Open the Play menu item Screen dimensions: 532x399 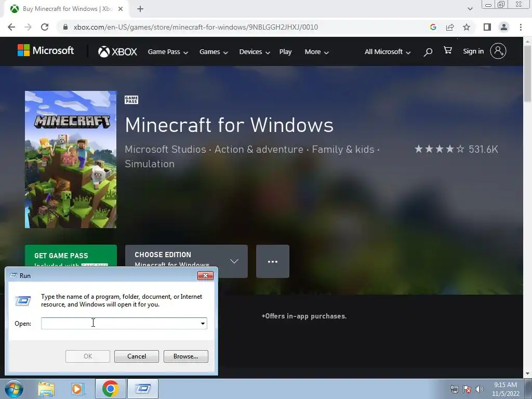point(285,52)
